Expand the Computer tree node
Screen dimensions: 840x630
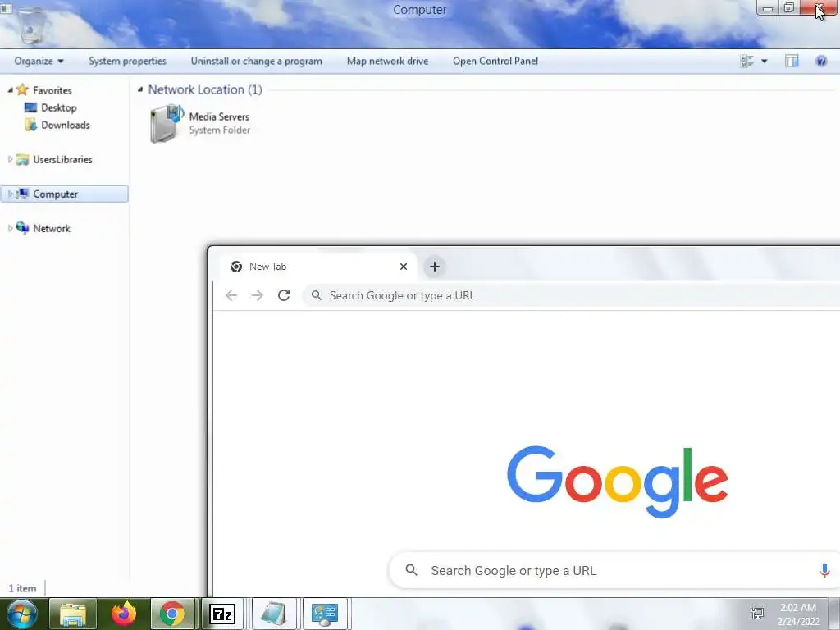pos(10,194)
